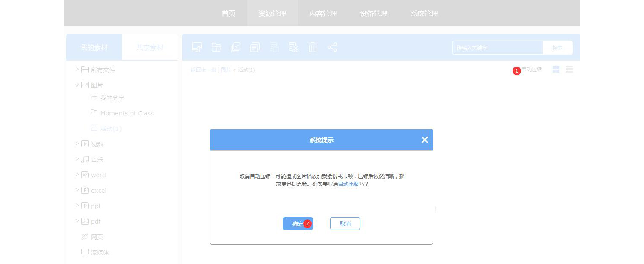Click the select-all checkmark toolbar icon
Image resolution: width=644 pixels, height=264 pixels.
[x=236, y=47]
